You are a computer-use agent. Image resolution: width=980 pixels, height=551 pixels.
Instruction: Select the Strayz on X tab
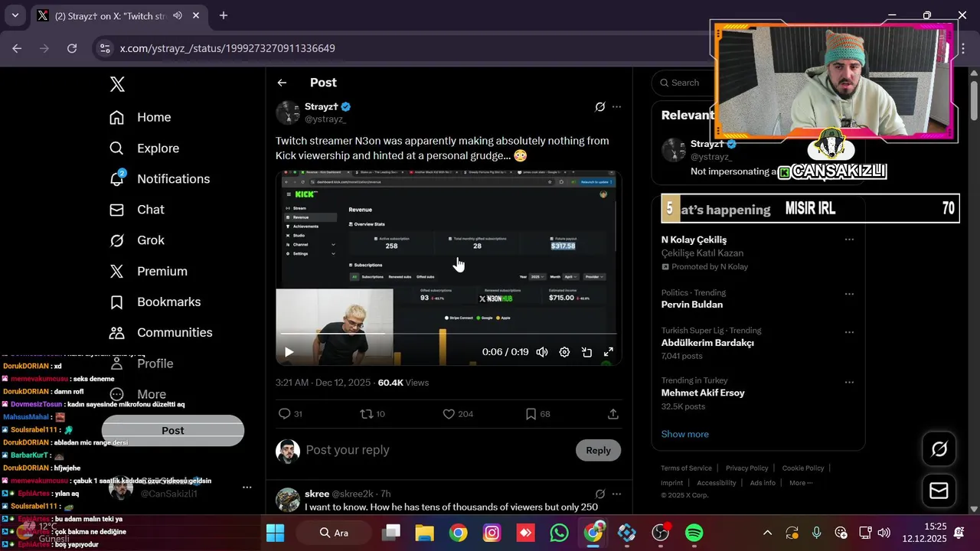pos(119,15)
